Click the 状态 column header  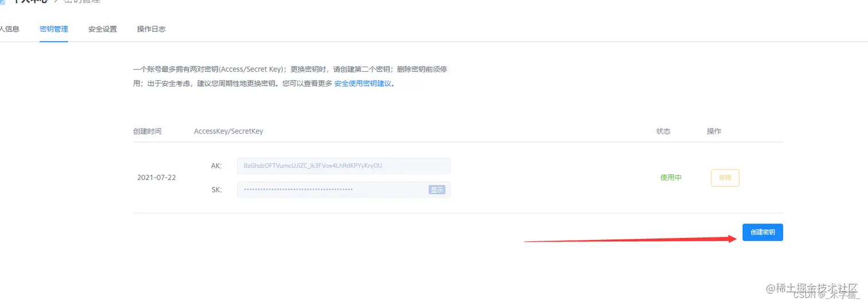[x=663, y=131]
